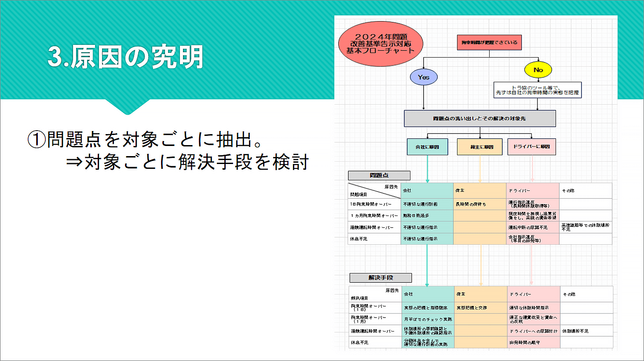
Task: Click the pink ドライバーに原因 box
Action: pyautogui.click(x=531, y=147)
